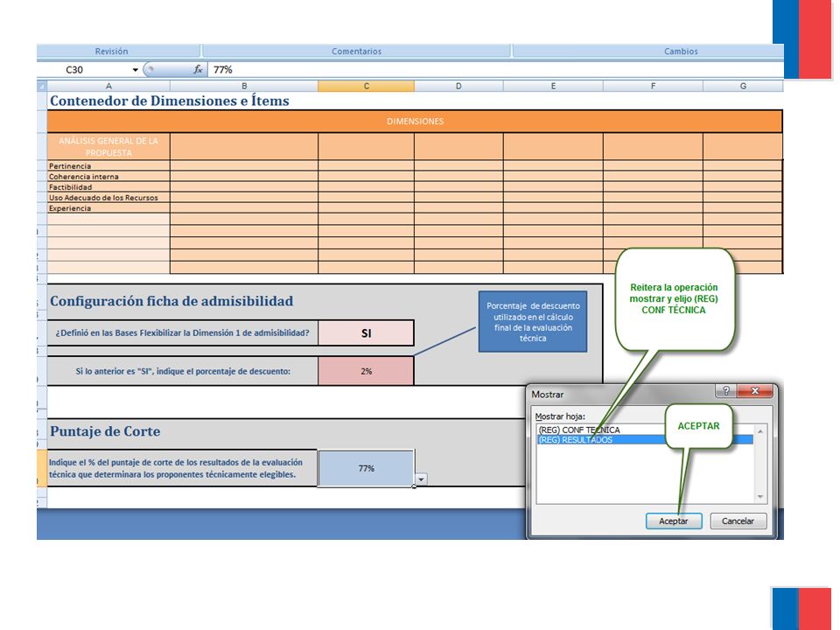Click the indique el porcentaje de descuento label
The image size is (840, 630).
[x=183, y=371]
